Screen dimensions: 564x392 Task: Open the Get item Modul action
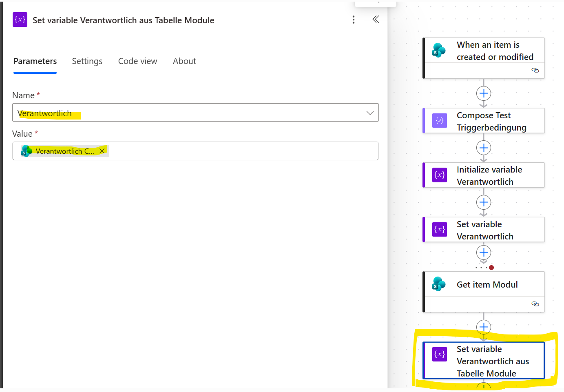click(x=487, y=285)
